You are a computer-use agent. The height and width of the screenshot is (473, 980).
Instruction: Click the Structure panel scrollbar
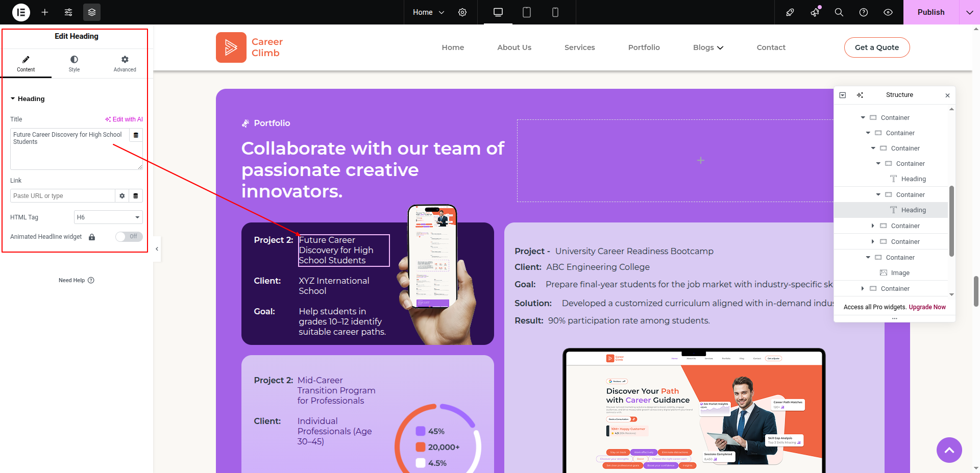pos(951,221)
